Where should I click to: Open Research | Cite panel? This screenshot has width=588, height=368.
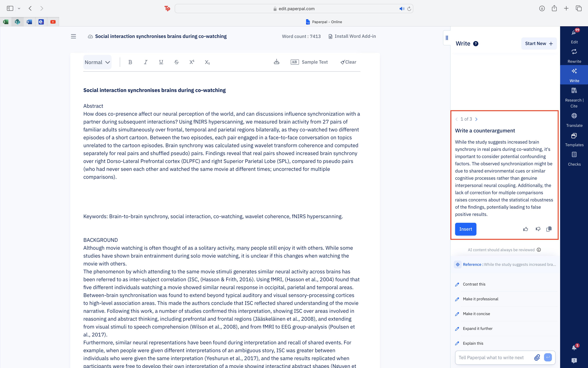click(x=574, y=98)
